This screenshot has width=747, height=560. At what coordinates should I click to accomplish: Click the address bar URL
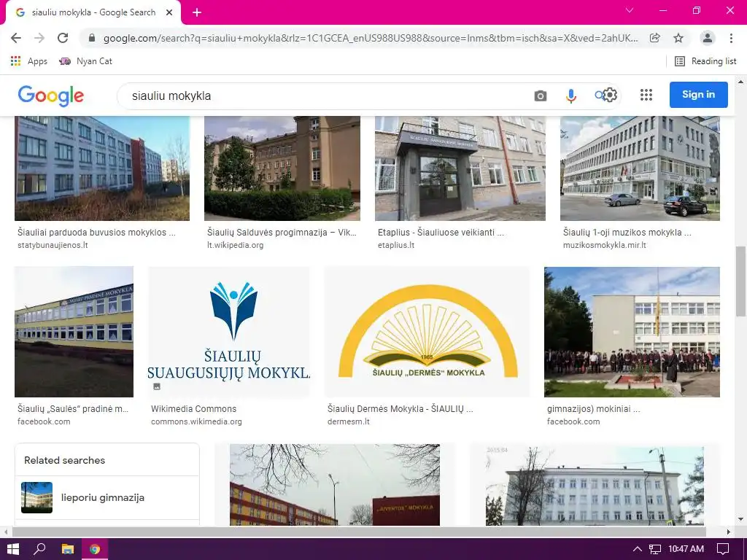(370, 38)
